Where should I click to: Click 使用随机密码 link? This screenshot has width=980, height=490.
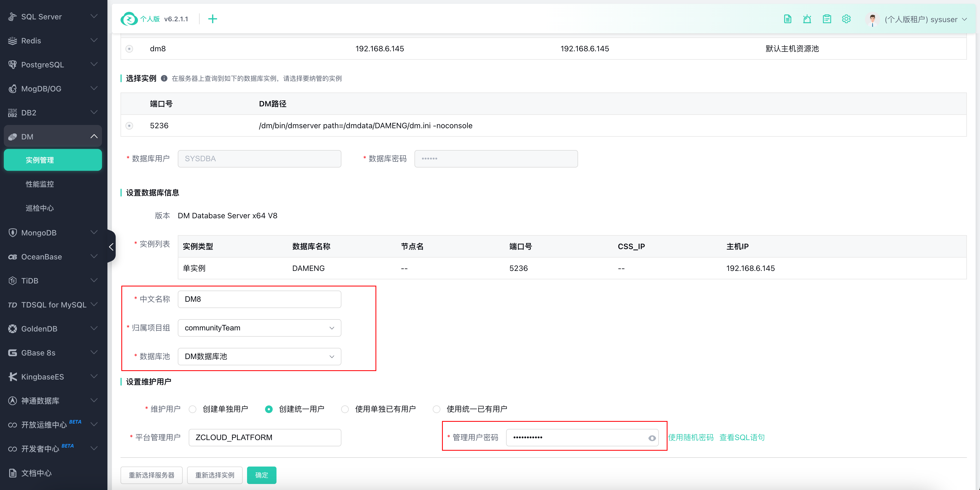point(690,437)
